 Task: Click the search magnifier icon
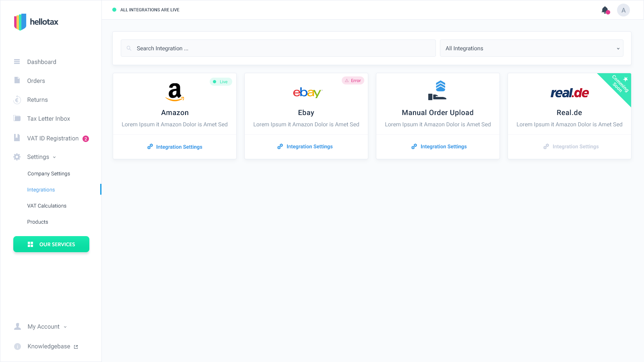click(129, 48)
